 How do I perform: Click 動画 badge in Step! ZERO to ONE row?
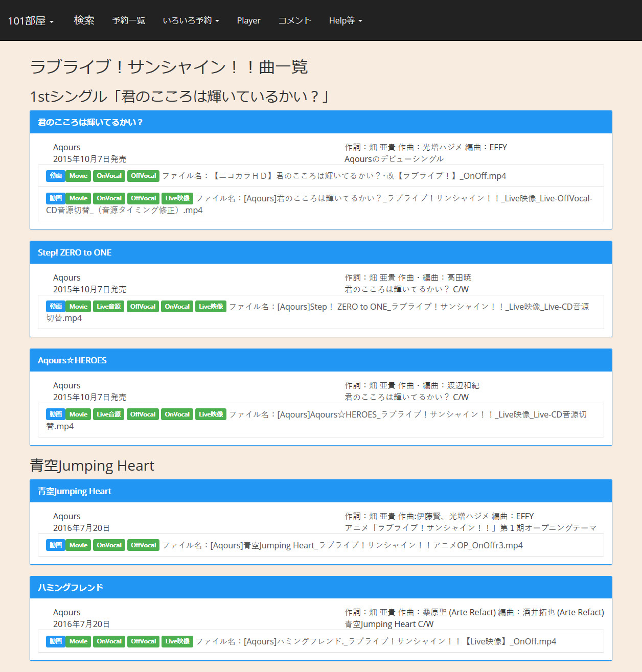tap(56, 307)
